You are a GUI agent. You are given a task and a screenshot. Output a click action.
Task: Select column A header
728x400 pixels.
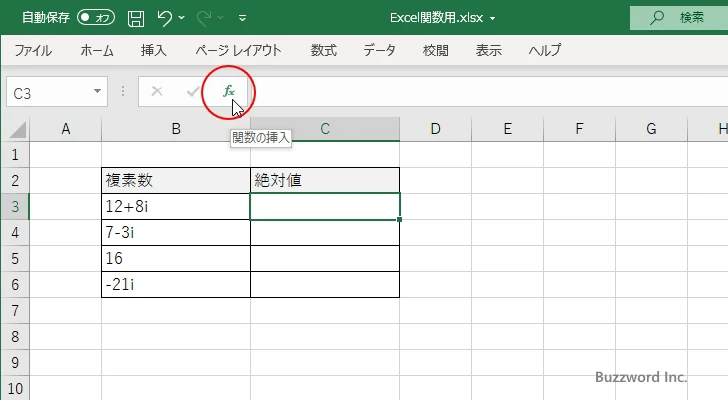coord(65,129)
